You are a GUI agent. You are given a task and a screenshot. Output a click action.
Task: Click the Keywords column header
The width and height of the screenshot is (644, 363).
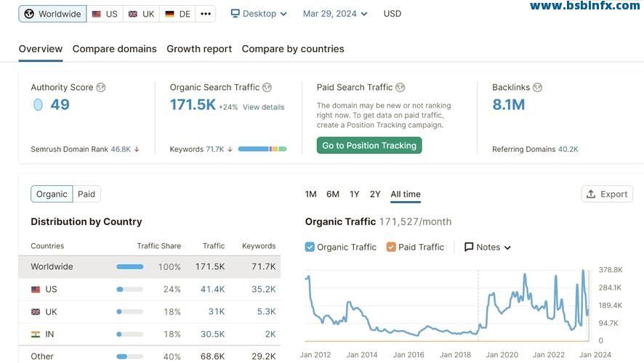click(259, 246)
